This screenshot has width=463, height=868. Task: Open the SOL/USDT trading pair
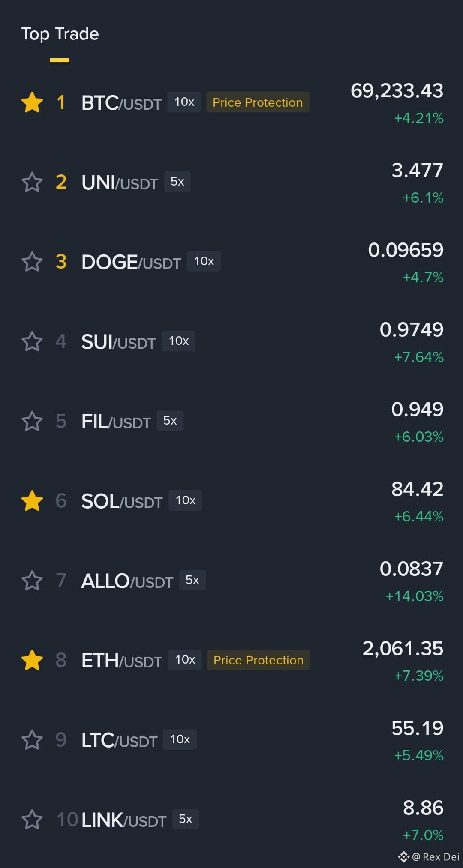coord(122,501)
